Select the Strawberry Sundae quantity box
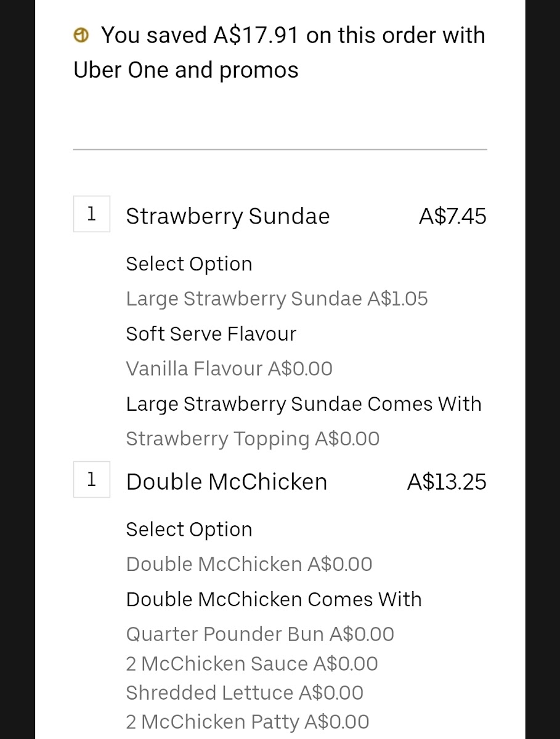Viewport: 560px width, 739px height. pyautogui.click(x=92, y=214)
